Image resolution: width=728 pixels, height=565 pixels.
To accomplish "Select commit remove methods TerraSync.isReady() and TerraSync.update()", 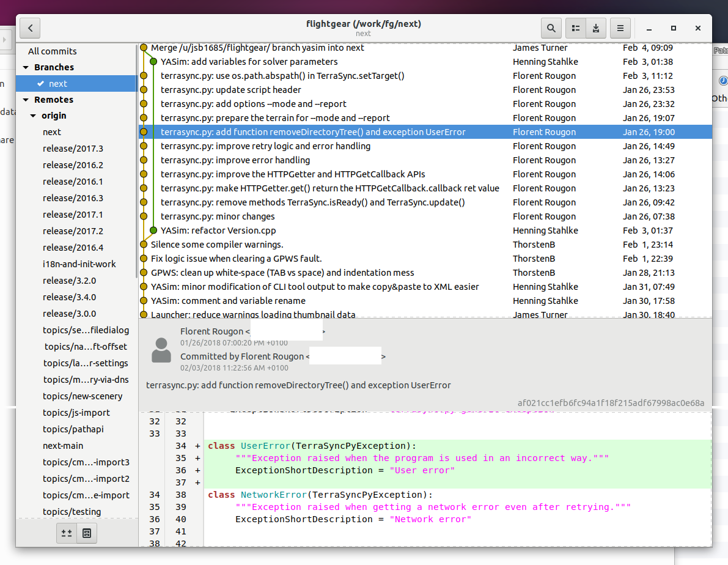I will pyautogui.click(x=425, y=202).
